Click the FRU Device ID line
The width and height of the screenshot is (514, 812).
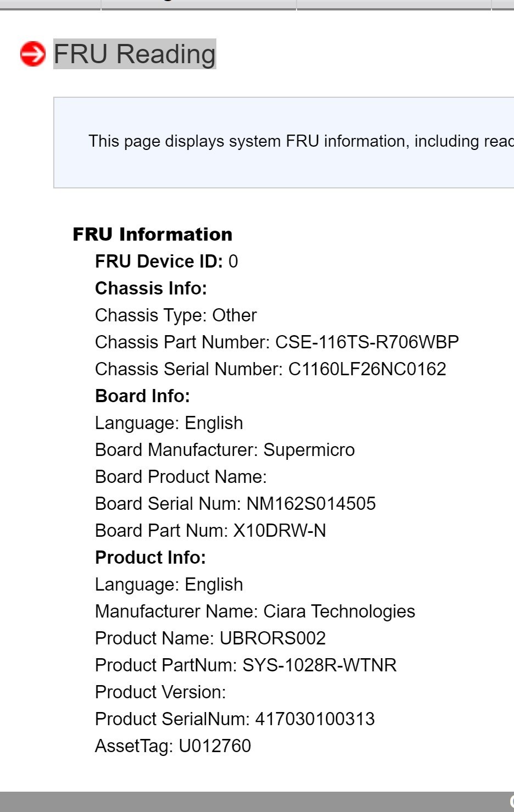coord(166,261)
